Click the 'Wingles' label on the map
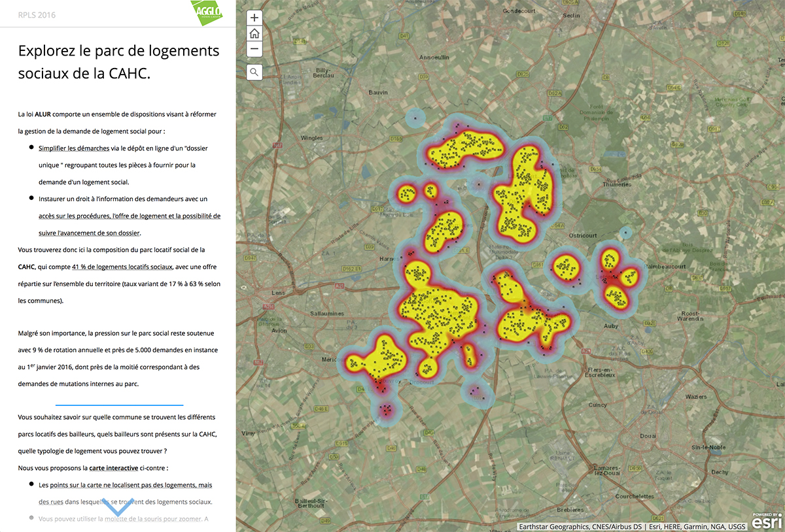Image resolution: width=785 pixels, height=532 pixels. pos(311,138)
